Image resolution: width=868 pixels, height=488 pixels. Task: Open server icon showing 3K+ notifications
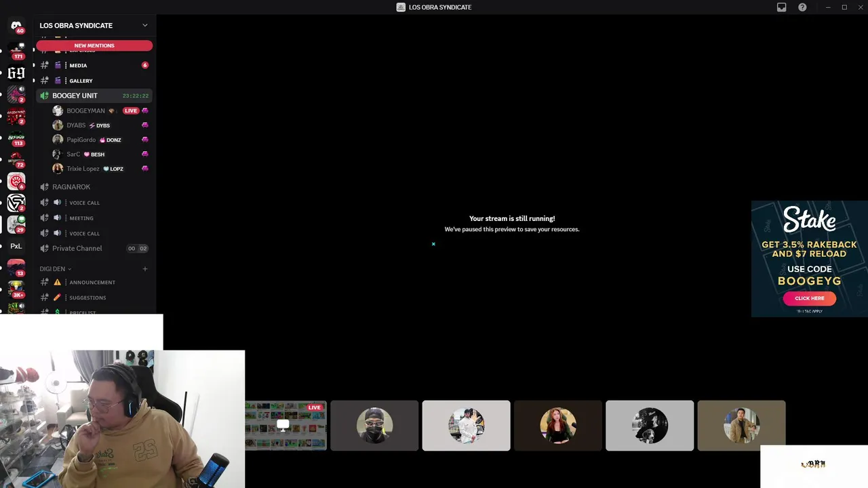16,289
